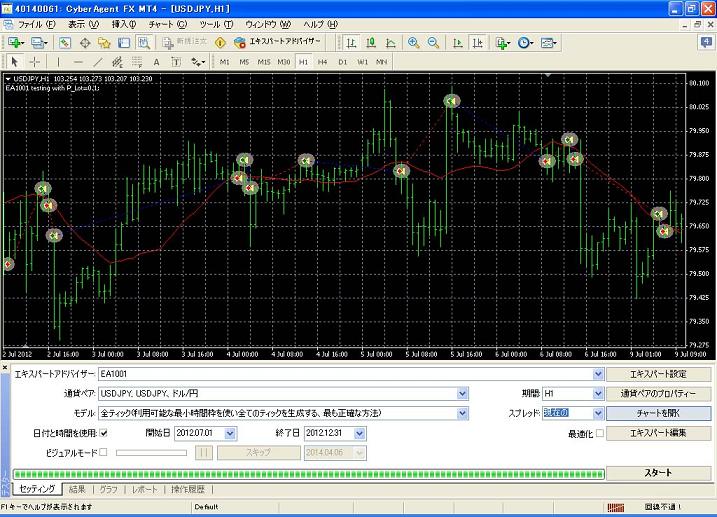
Task: Zoom out of the chart
Action: pos(433,43)
